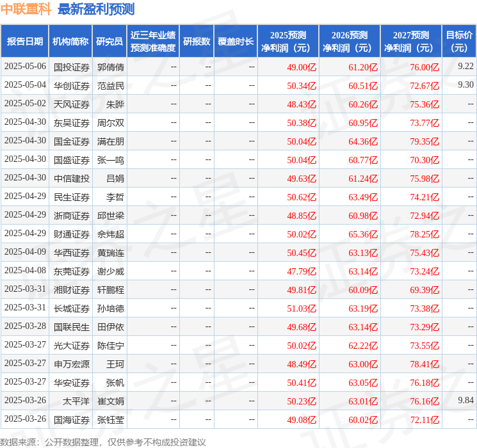
Task: Click the 中联重科 title text
Action: (26, 10)
